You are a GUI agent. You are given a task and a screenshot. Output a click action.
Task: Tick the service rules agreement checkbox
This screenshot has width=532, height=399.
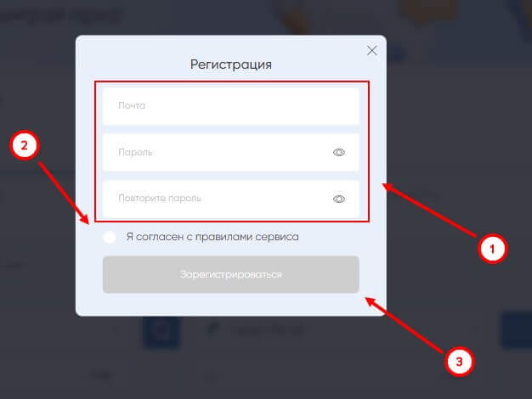(110, 237)
